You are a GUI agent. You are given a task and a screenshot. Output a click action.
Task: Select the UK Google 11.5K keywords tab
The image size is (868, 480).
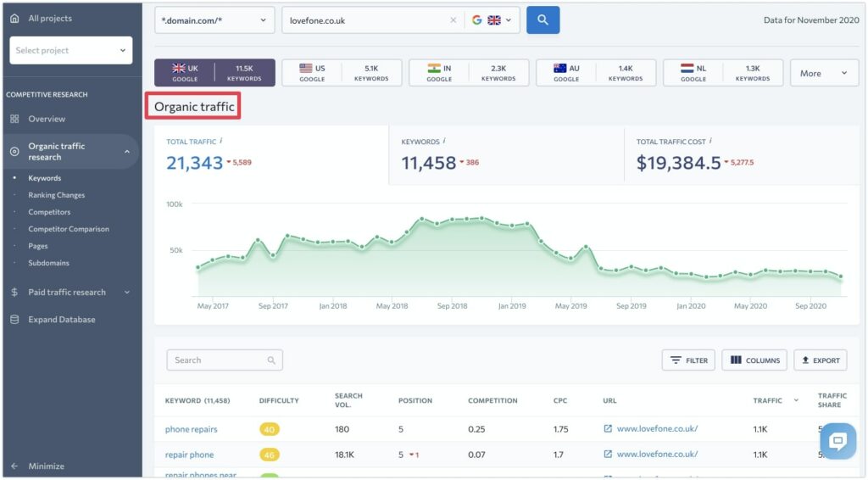coord(214,73)
